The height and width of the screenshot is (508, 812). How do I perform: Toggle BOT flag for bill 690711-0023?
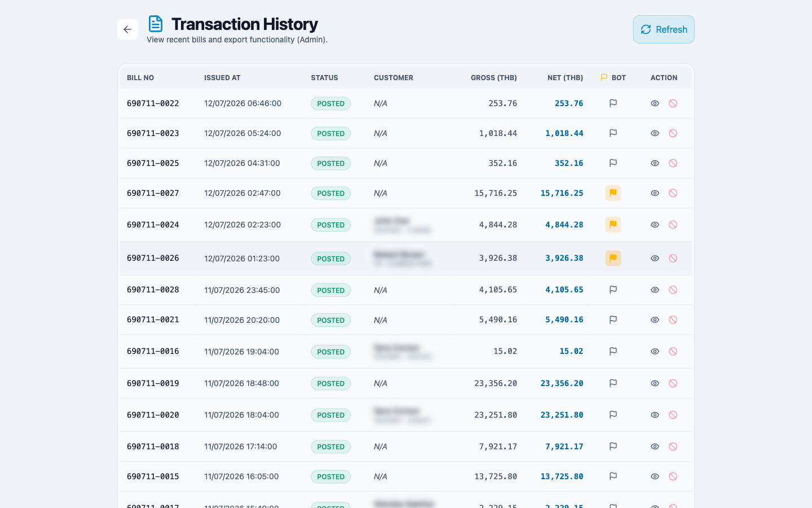(613, 133)
